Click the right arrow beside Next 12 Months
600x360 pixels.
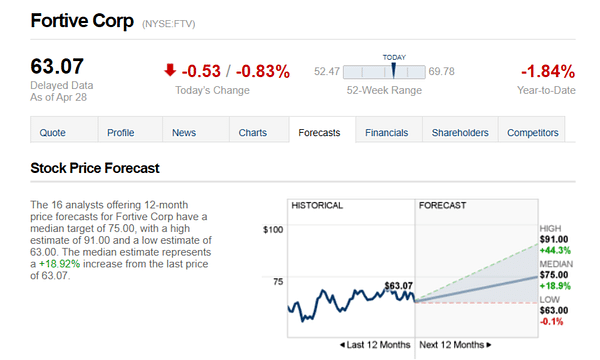pyautogui.click(x=489, y=345)
